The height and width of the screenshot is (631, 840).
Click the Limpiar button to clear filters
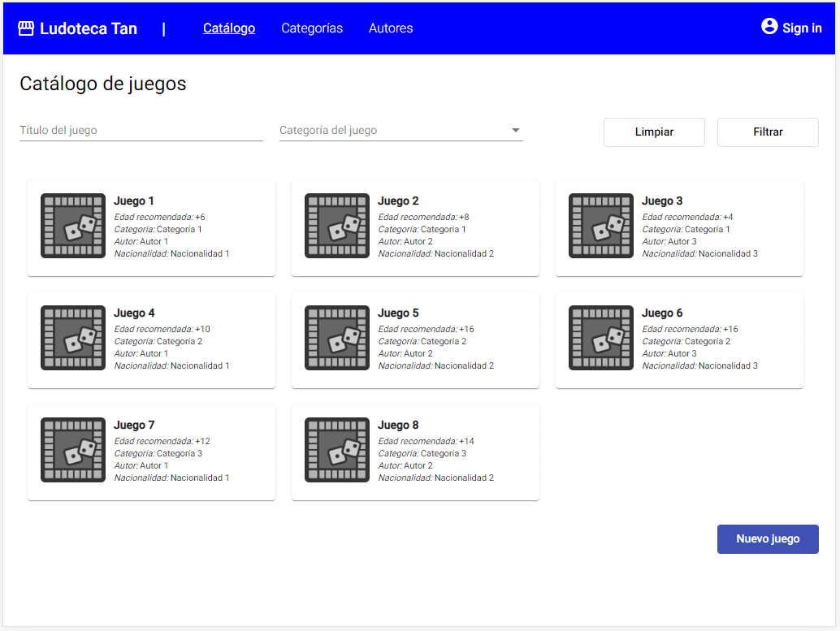point(654,132)
